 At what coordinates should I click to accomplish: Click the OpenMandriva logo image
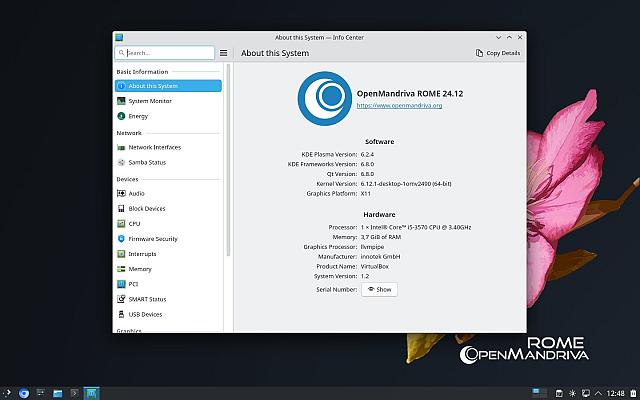[x=324, y=98]
